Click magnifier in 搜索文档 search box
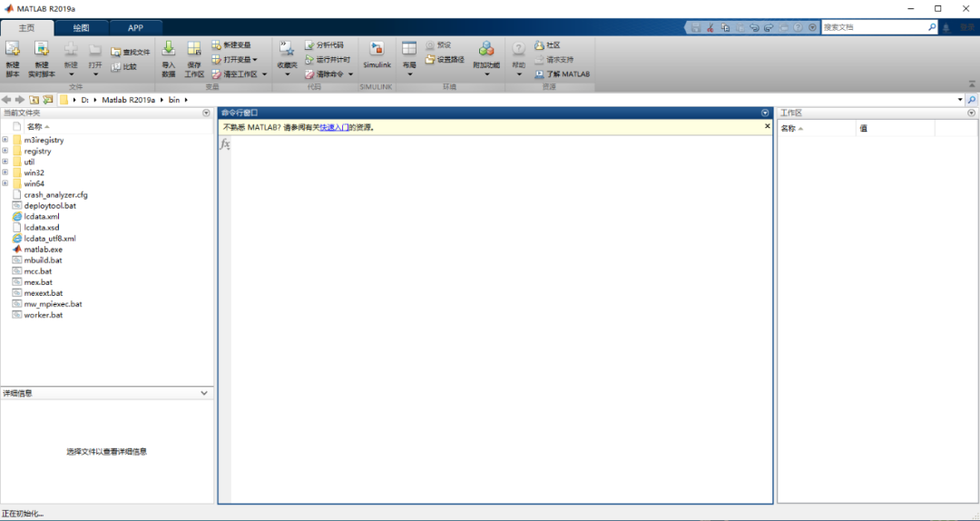 932,27
